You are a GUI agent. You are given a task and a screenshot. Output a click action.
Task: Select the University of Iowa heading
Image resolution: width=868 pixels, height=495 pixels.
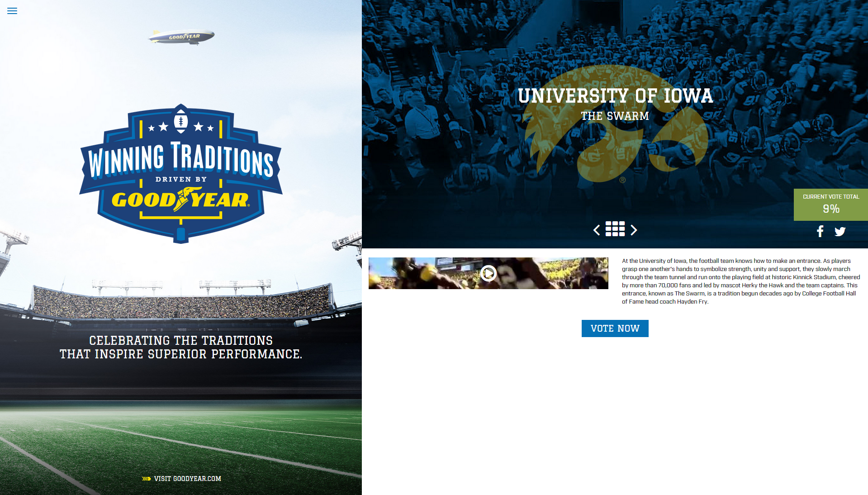pyautogui.click(x=615, y=96)
